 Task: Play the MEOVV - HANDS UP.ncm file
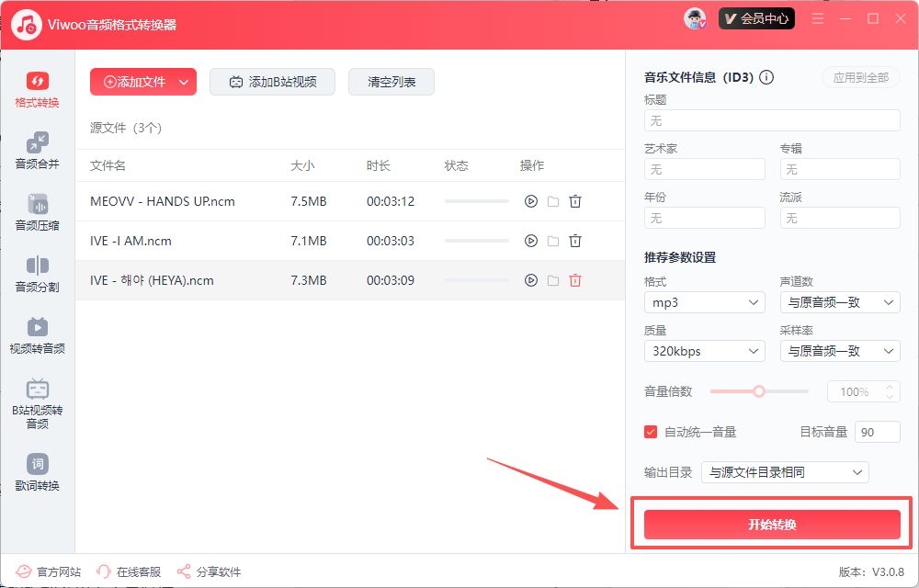pos(530,201)
